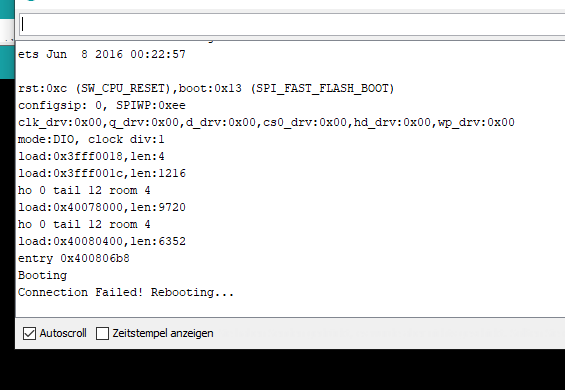Image resolution: width=565 pixels, height=390 pixels.
Task: Click the d_drv:0x00 entry in output
Action: (221, 123)
